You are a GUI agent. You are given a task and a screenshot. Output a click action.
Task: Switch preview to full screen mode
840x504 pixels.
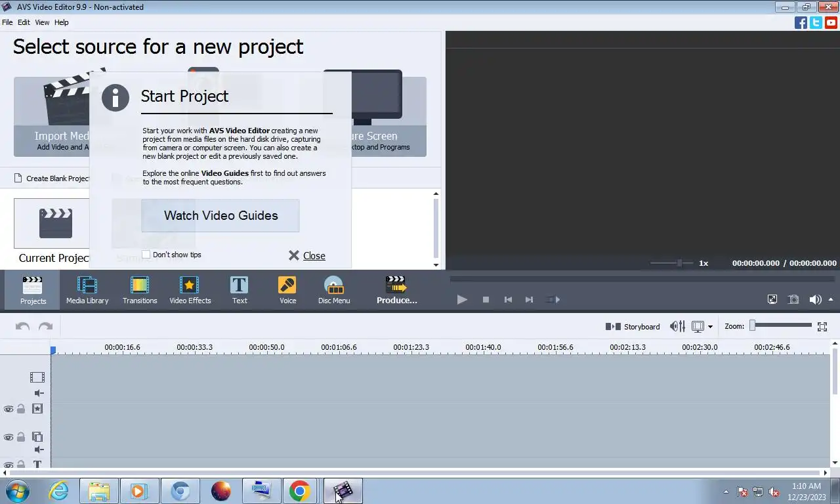[772, 299]
